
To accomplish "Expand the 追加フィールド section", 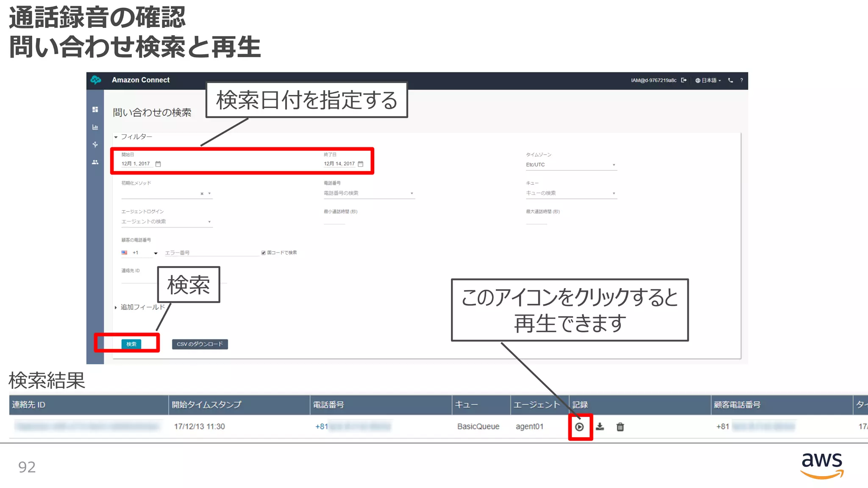I will pyautogui.click(x=139, y=307).
